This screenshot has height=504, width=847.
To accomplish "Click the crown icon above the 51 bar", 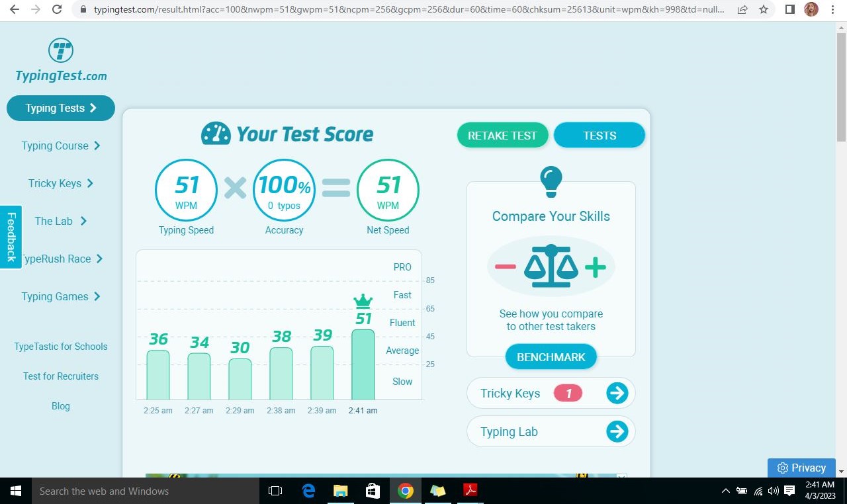I will (363, 302).
